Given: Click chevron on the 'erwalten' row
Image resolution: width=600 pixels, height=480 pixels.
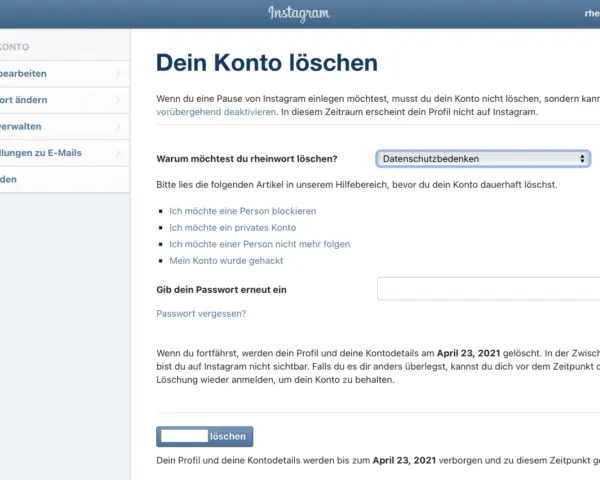Looking at the screenshot, I should [x=118, y=127].
